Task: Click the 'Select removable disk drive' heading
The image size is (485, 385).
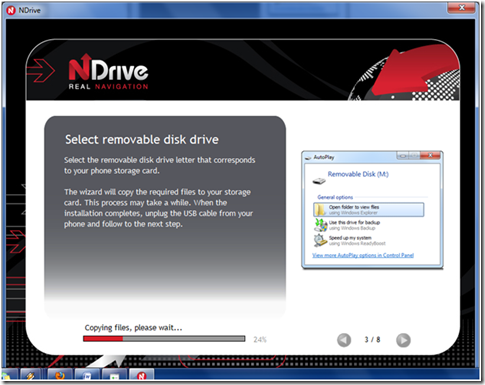Action: pyautogui.click(x=142, y=140)
